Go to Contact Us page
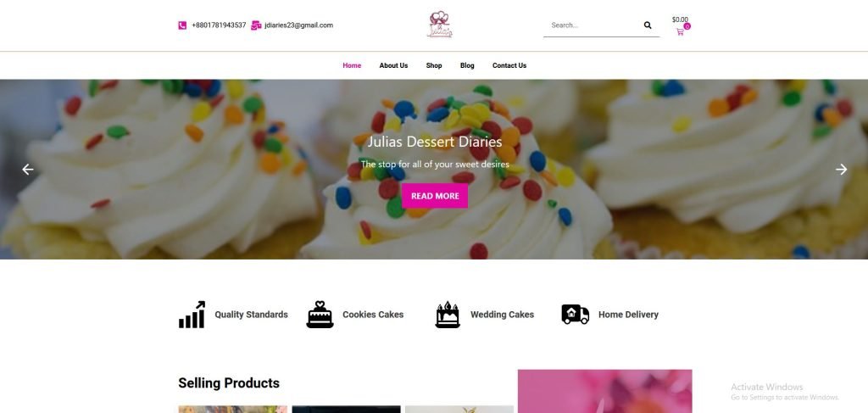This screenshot has width=868, height=413. (509, 65)
